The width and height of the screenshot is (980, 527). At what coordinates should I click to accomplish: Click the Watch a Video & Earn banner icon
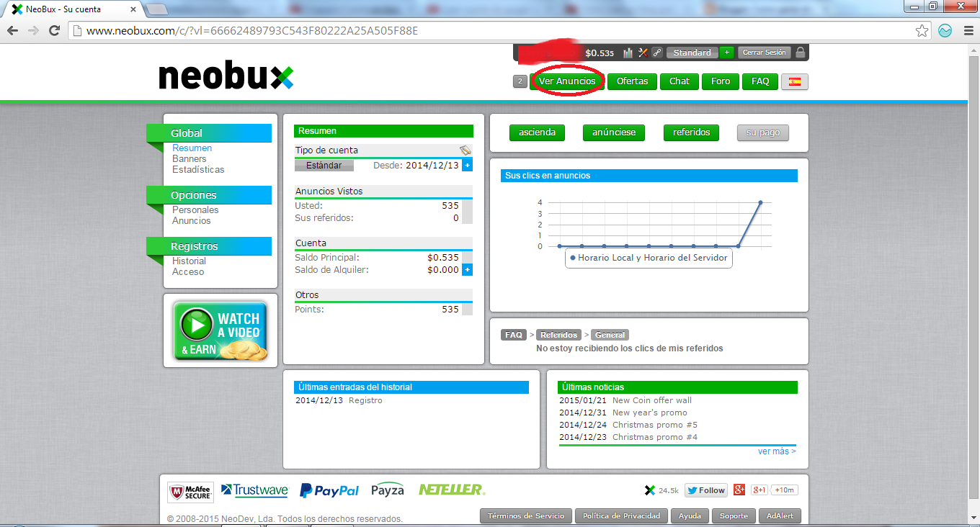coord(220,330)
